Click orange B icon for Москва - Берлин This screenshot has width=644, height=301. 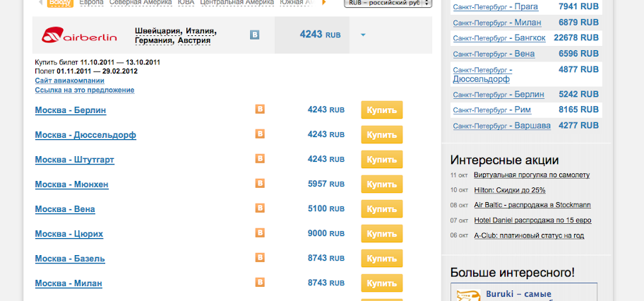pos(260,109)
